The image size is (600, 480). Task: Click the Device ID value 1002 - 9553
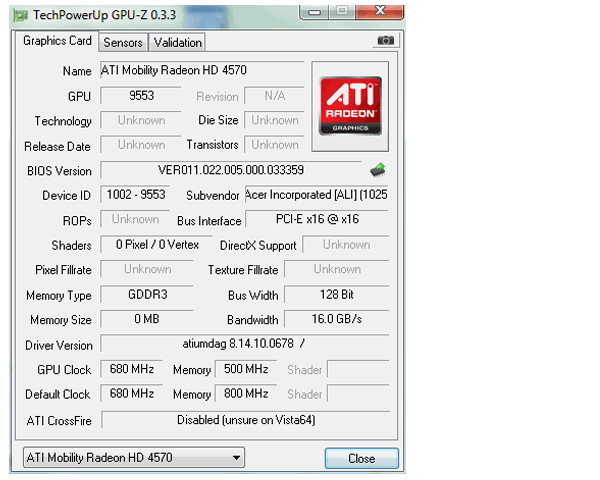pos(135,195)
